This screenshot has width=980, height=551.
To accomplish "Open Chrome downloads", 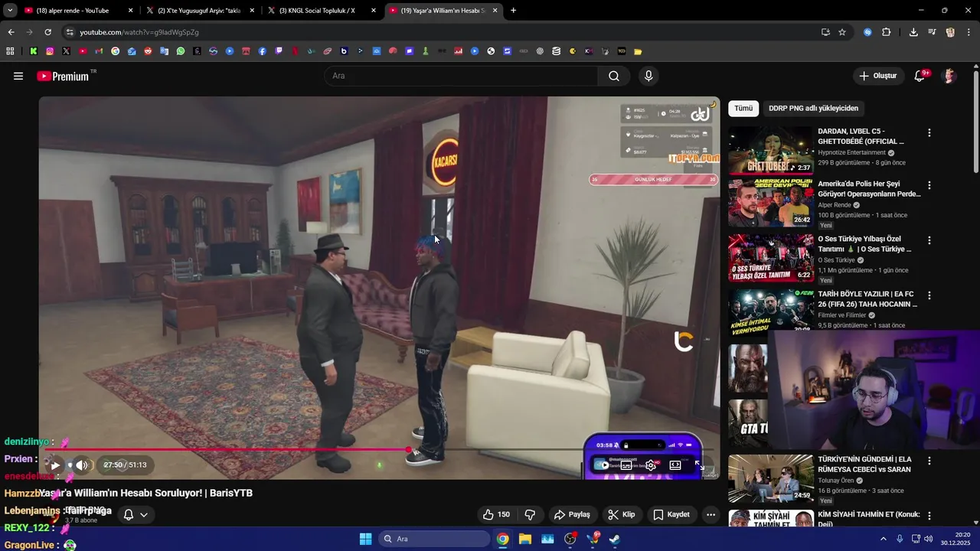I will tap(913, 32).
